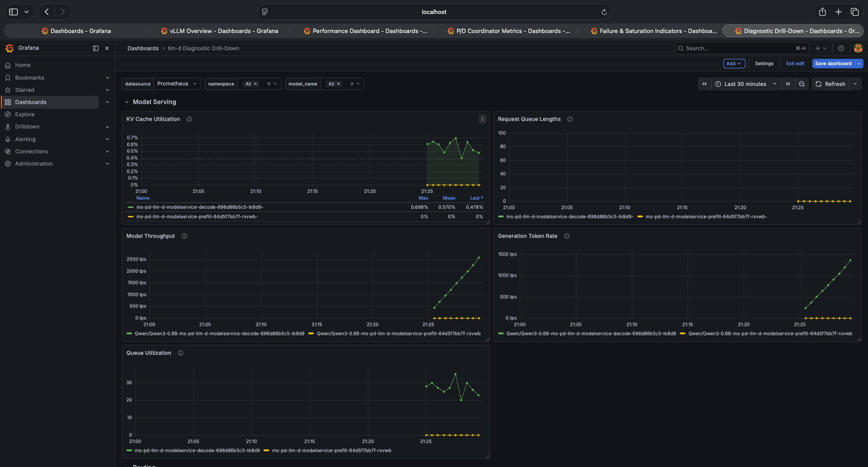
Task: Show Generation Token Rate info icon
Action: tap(567, 236)
